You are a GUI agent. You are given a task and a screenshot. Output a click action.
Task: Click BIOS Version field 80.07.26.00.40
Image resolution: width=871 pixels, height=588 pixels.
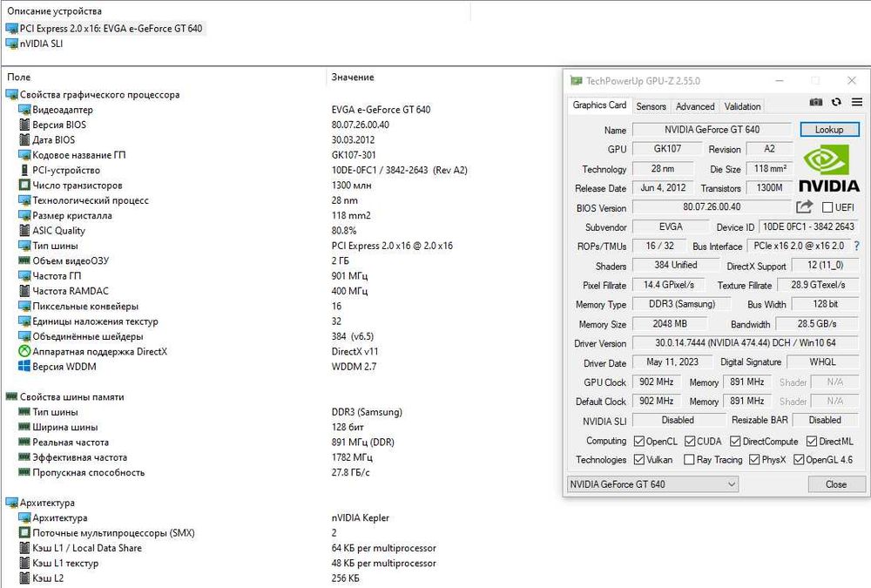tap(712, 206)
